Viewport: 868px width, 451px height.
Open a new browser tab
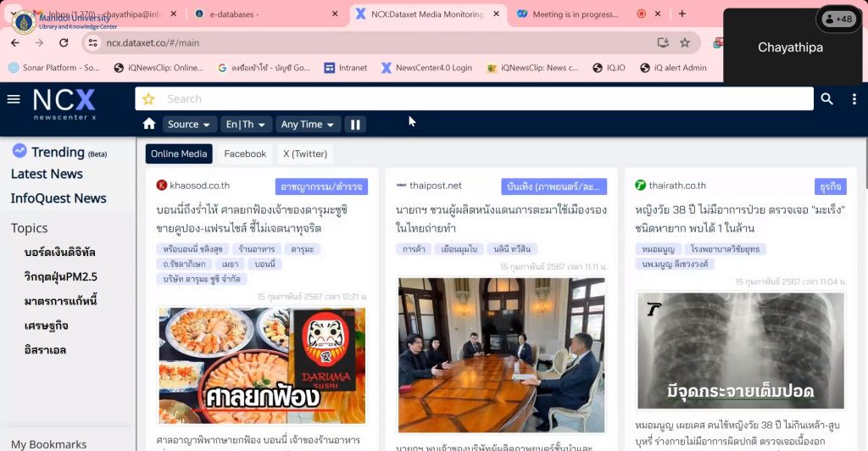point(682,14)
